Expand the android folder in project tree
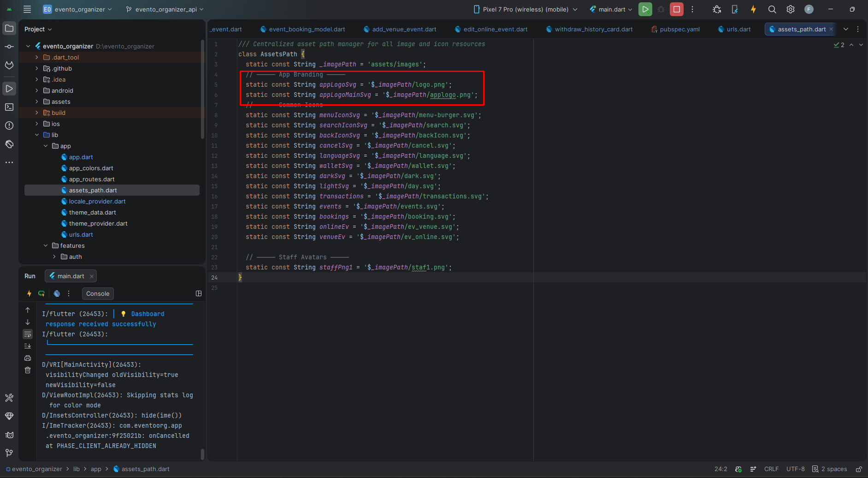The image size is (868, 478). click(37, 91)
